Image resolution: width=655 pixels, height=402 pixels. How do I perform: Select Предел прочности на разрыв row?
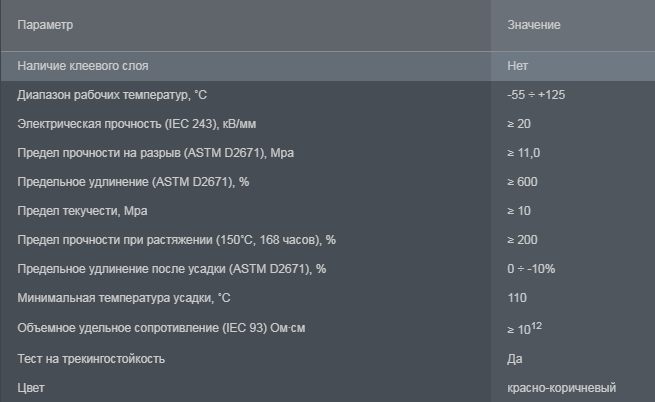(328, 153)
